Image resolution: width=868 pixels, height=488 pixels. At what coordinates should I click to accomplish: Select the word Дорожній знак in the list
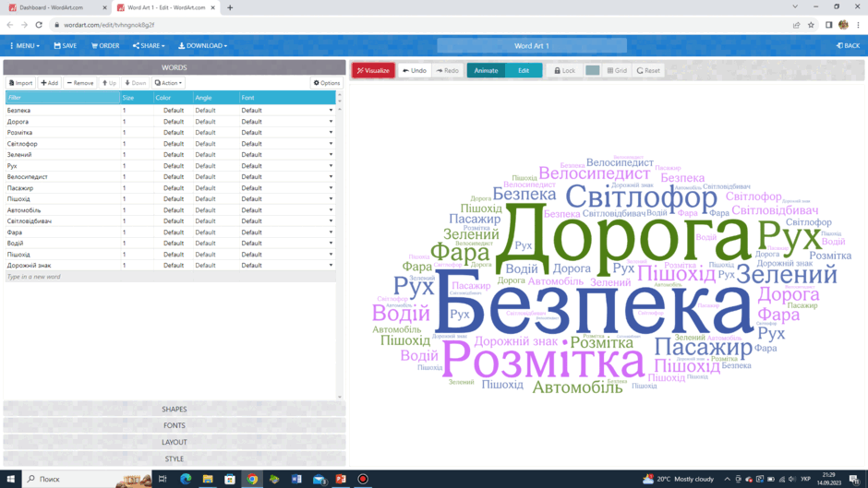pos(29,266)
